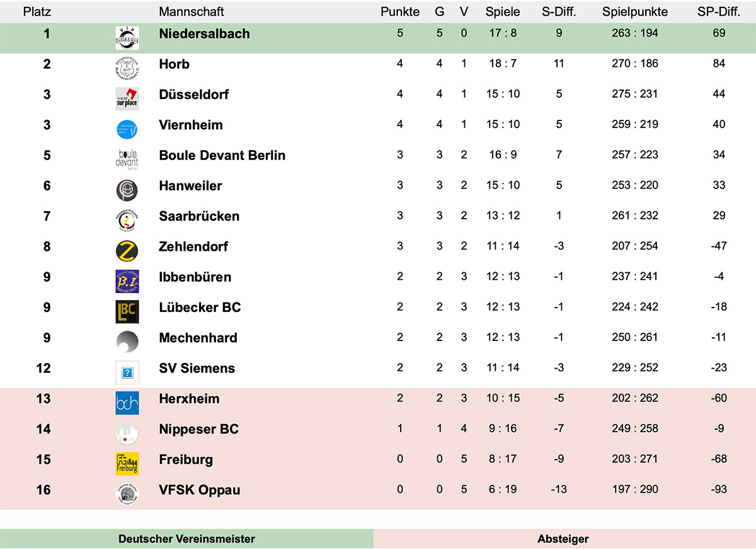Open the VFSK Oppau team name
This screenshot has width=756, height=549.
point(199,490)
